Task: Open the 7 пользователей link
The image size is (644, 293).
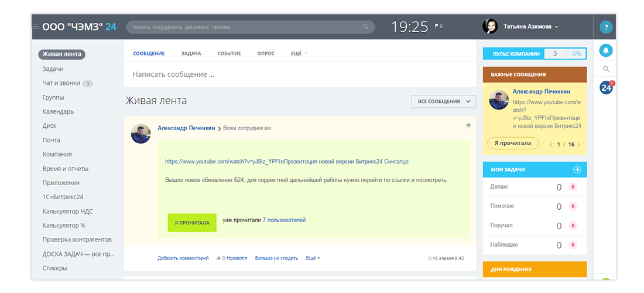Action: click(284, 220)
